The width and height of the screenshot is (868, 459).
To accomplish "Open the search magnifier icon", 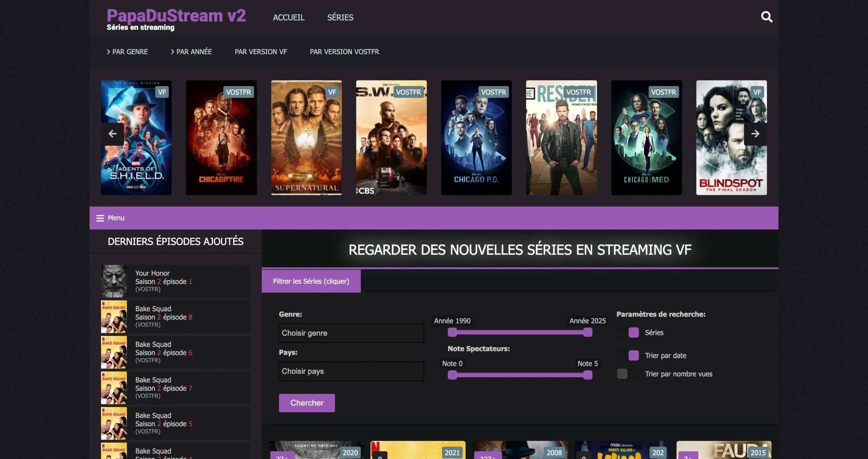I will pos(766,17).
